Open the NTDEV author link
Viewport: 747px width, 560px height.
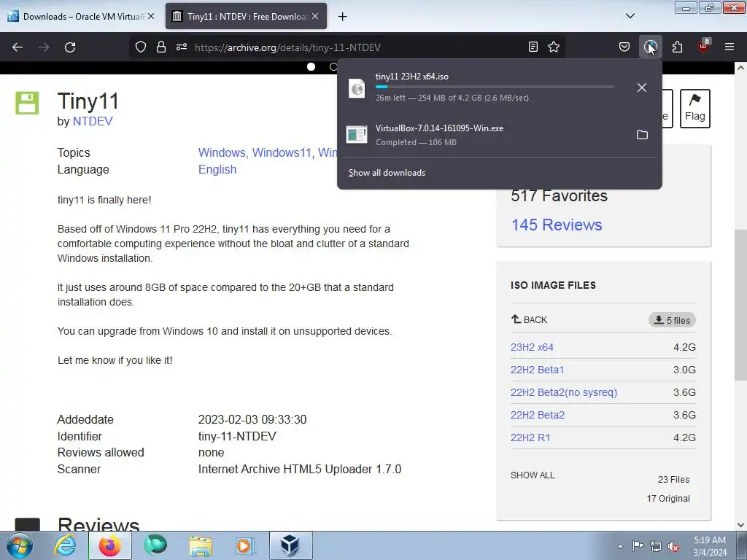tap(93, 122)
